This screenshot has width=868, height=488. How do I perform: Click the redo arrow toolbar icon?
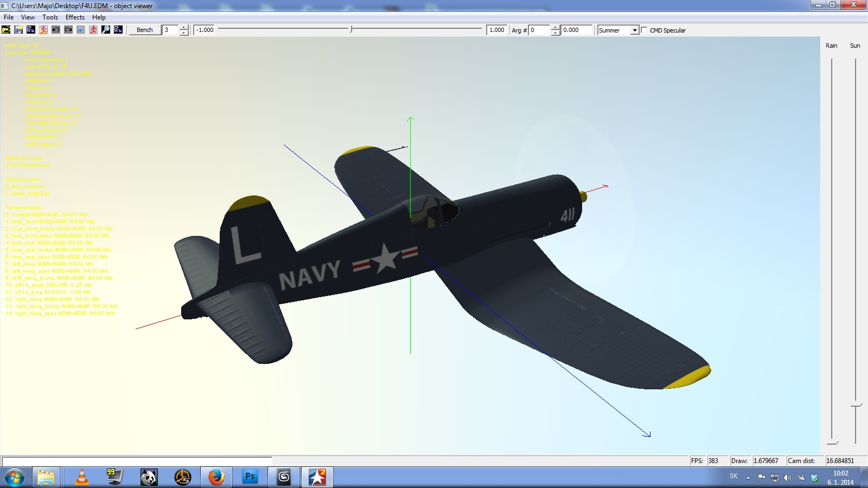point(68,30)
